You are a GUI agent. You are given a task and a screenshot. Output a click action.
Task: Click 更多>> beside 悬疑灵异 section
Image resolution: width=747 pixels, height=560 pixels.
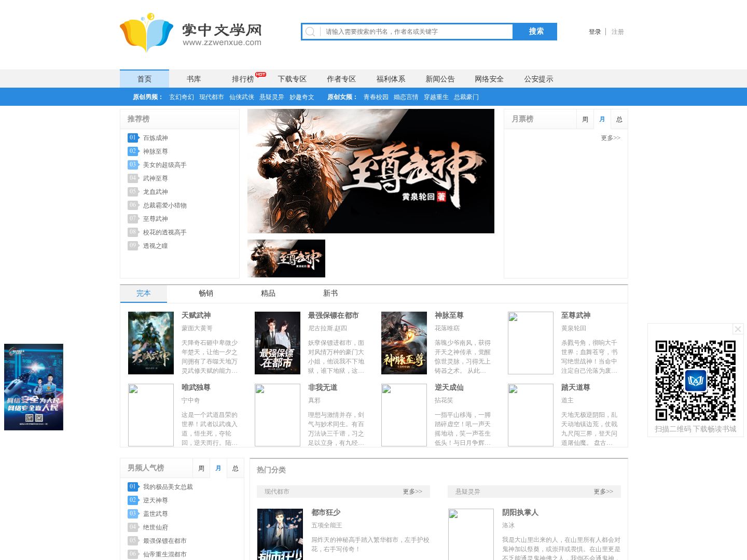pos(603,492)
